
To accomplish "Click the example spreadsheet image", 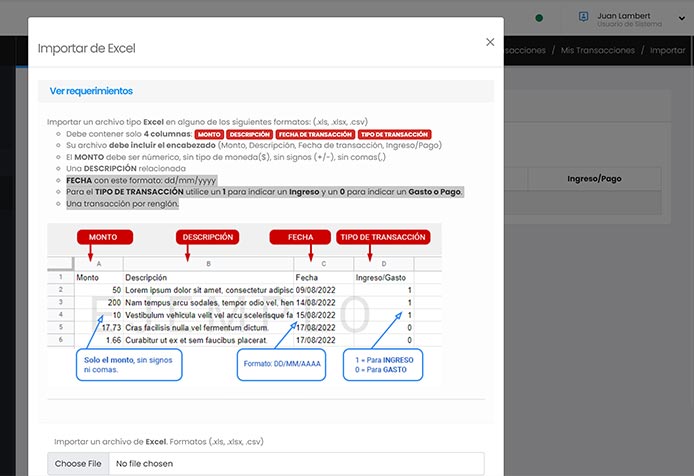I will [x=244, y=303].
